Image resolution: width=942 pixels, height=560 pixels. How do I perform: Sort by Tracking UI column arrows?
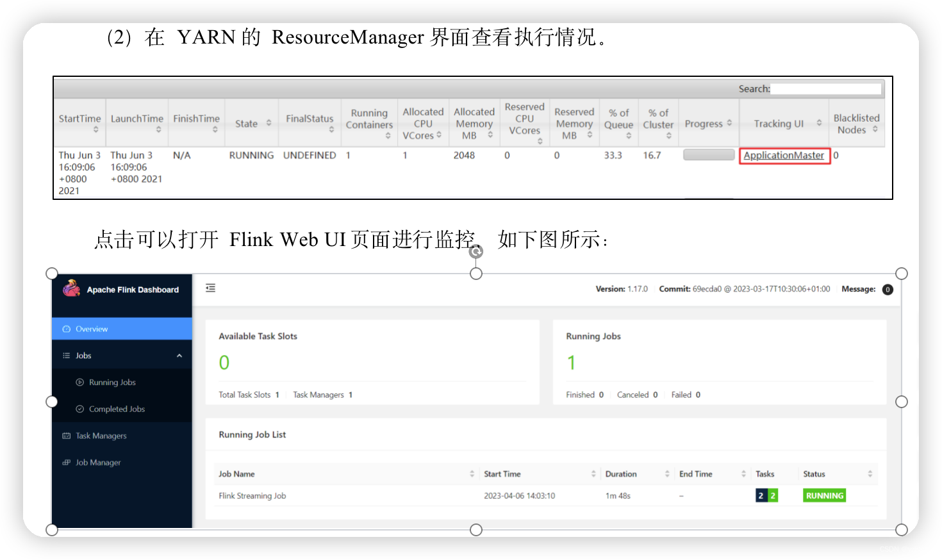click(819, 122)
